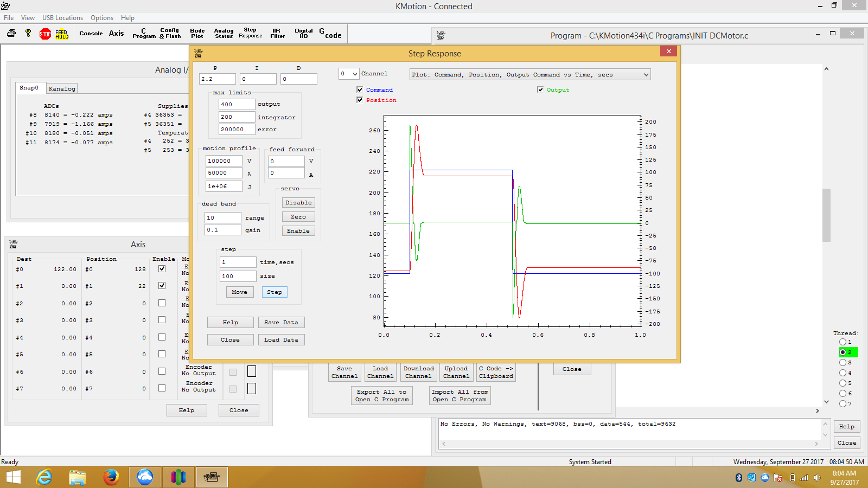
Task: Toggle the Output plot checkbox
Action: coord(540,89)
